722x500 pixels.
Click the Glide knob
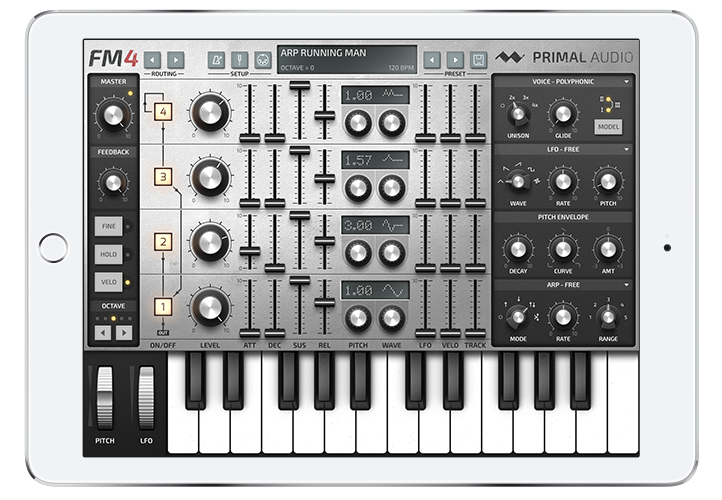563,113
